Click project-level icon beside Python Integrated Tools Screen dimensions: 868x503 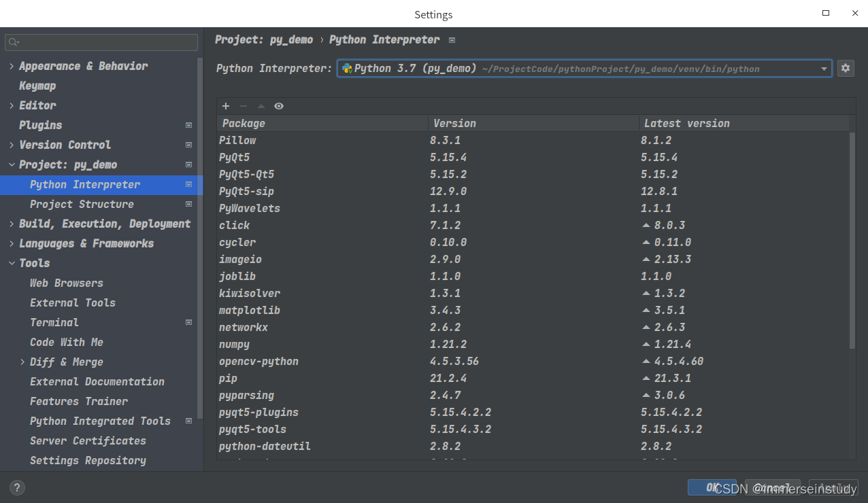tap(189, 421)
